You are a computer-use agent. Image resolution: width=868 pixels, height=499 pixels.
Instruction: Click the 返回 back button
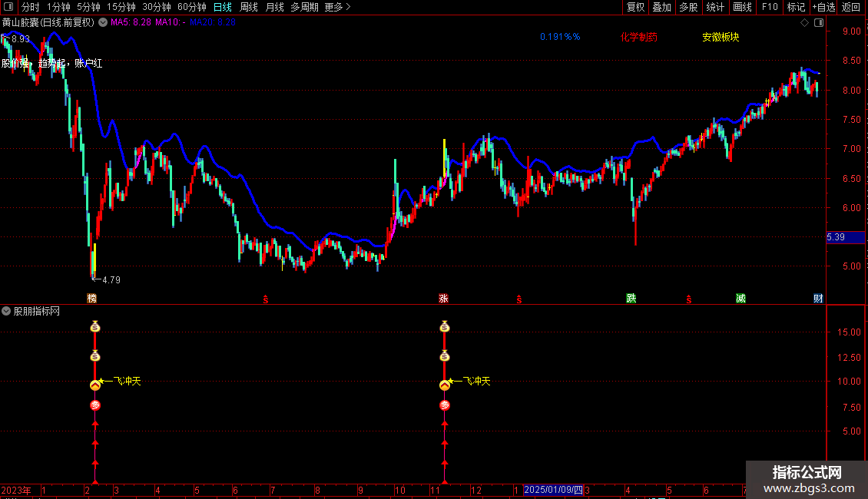tap(851, 7)
